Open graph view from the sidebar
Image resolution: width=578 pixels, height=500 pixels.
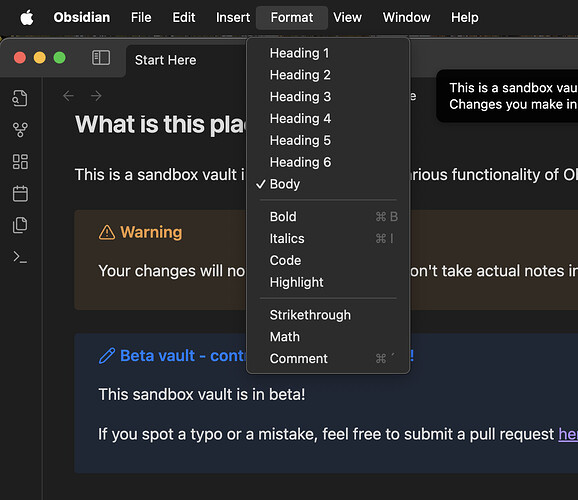click(x=20, y=130)
